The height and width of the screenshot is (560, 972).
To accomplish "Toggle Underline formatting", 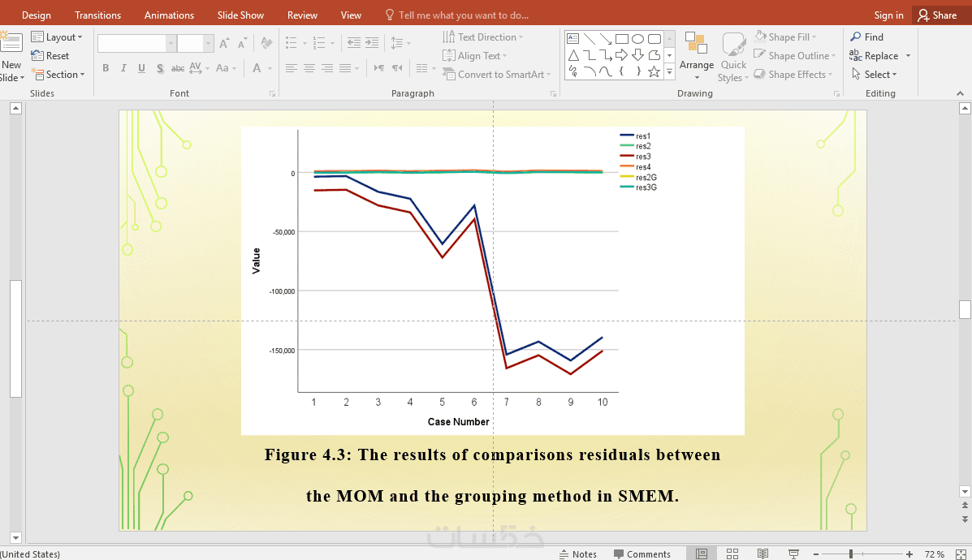I will tap(142, 68).
